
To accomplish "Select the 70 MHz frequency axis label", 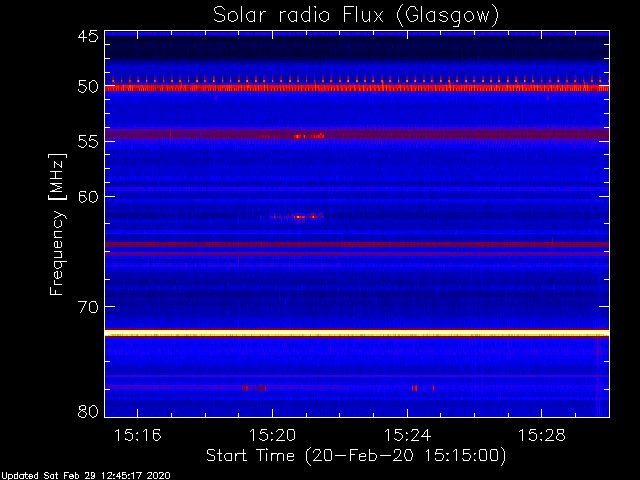I will tap(88, 307).
